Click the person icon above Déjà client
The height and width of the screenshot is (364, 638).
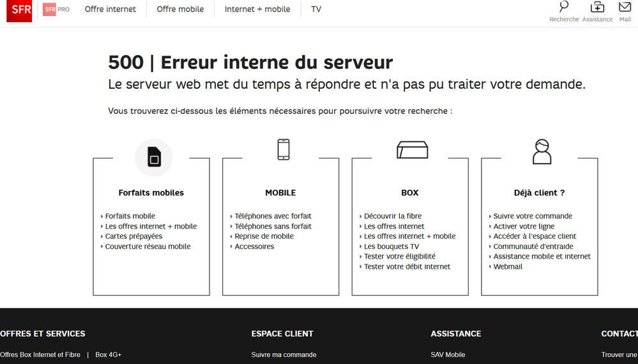(x=542, y=152)
